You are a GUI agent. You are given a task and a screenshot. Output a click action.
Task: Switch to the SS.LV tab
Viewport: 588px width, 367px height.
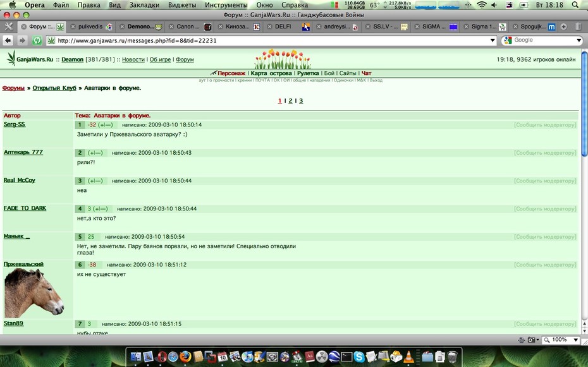386,27
